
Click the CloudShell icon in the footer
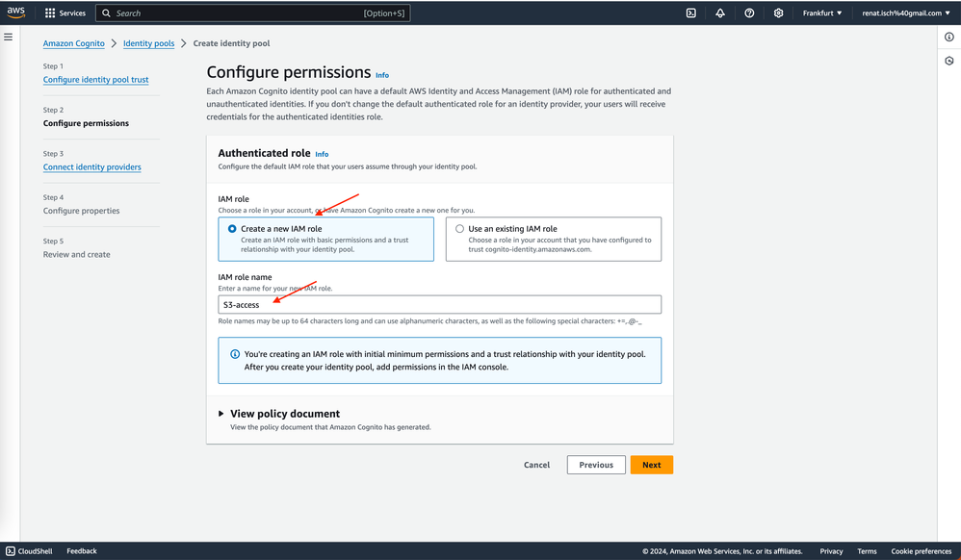pyautogui.click(x=11, y=550)
